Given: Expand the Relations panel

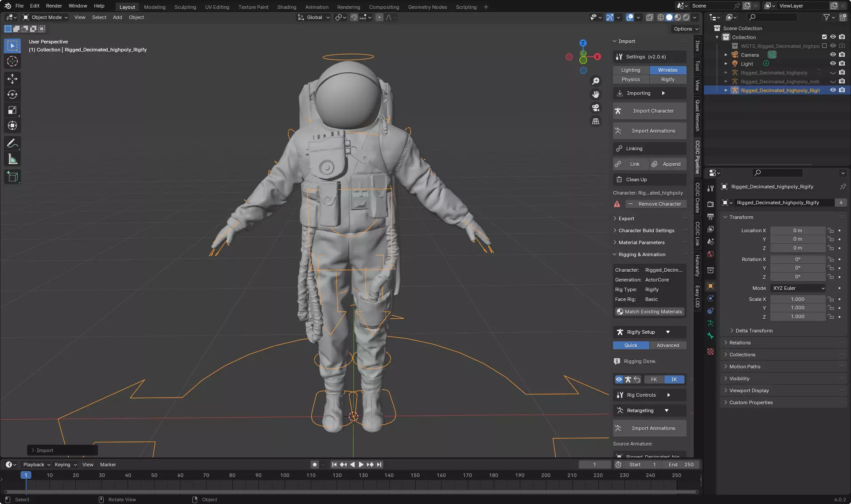Looking at the screenshot, I should [740, 343].
